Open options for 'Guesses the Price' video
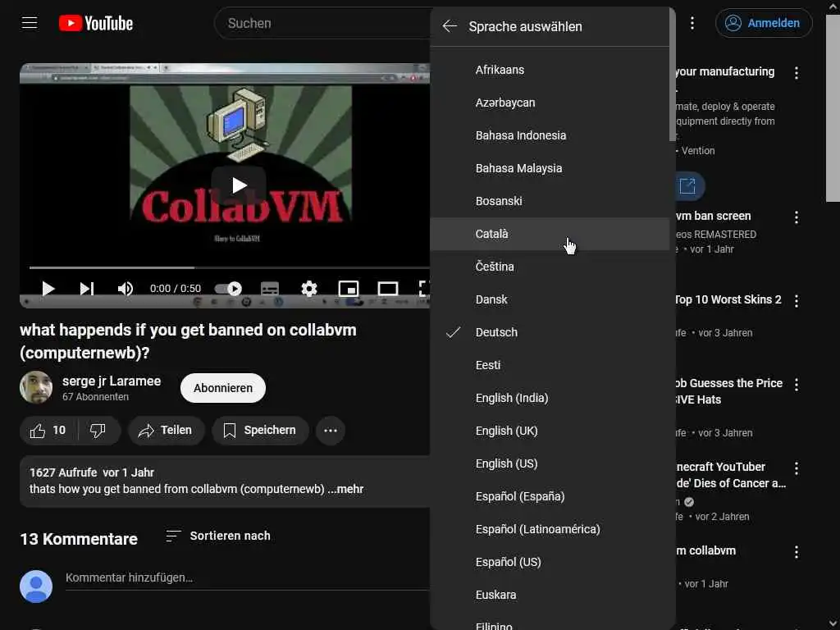Image resolution: width=840 pixels, height=630 pixels. click(797, 385)
